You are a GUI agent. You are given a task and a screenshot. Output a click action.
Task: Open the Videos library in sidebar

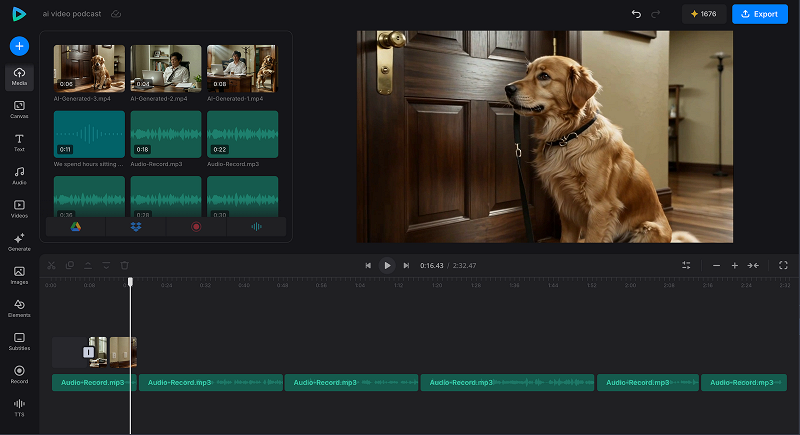19,209
